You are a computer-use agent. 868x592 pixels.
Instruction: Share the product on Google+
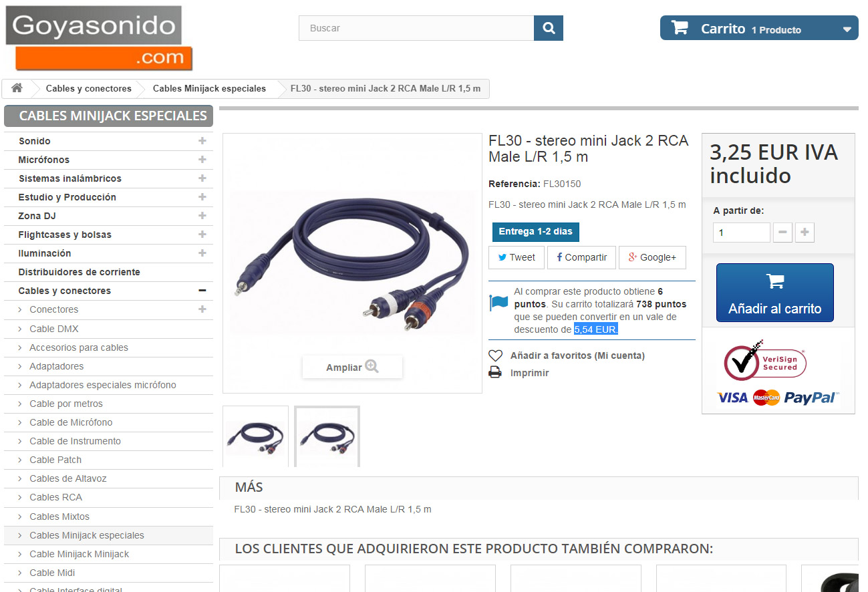point(652,257)
